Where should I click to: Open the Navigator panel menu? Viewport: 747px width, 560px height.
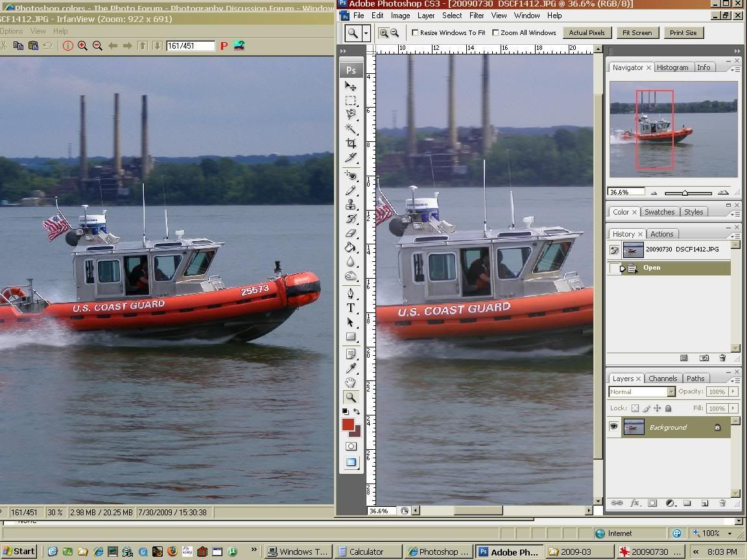point(735,69)
